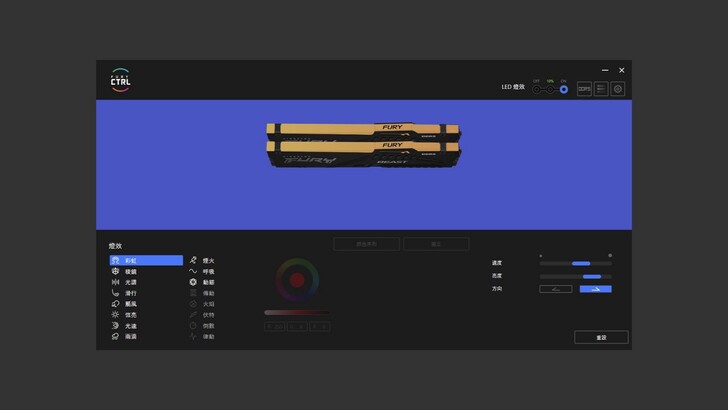Set LED effect to the 50% position
728x410 pixels.
click(x=550, y=89)
